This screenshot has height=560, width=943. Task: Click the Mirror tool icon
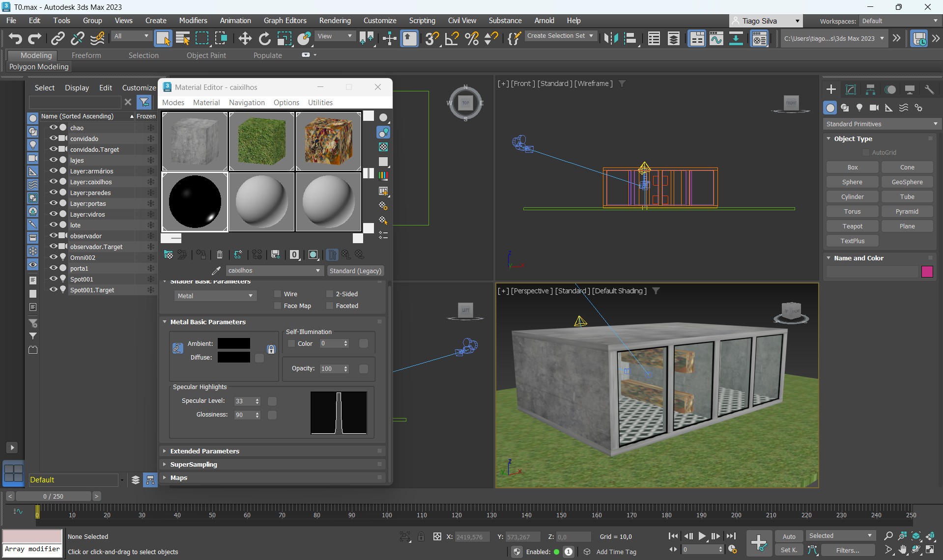611,38
